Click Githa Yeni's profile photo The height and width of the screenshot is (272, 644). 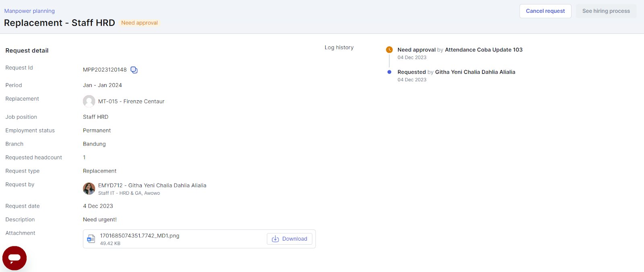click(x=89, y=188)
